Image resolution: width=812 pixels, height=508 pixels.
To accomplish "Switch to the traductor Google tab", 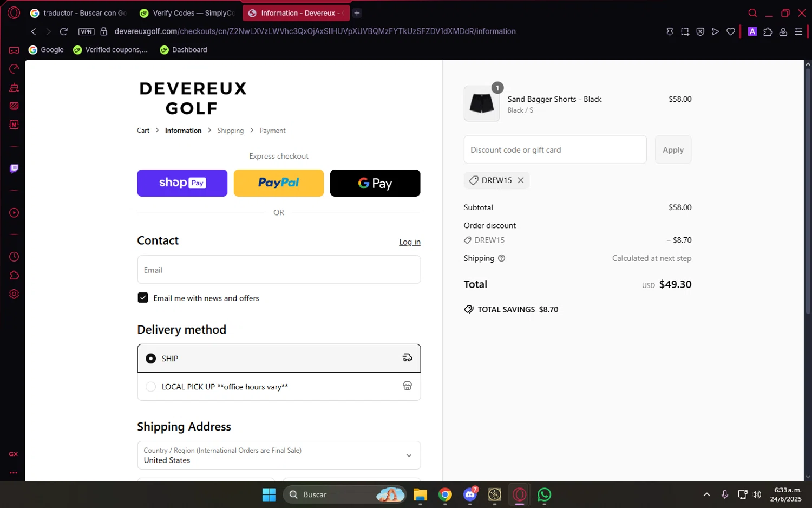I will 78,13.
